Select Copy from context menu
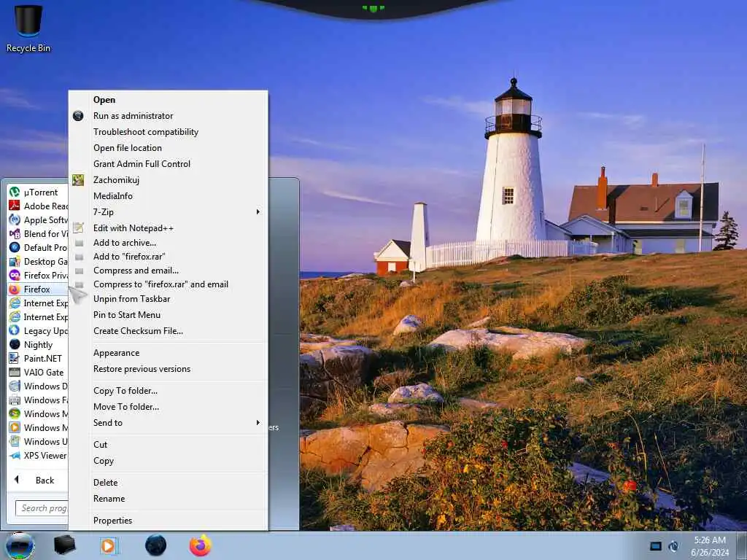The image size is (747, 560). [104, 461]
